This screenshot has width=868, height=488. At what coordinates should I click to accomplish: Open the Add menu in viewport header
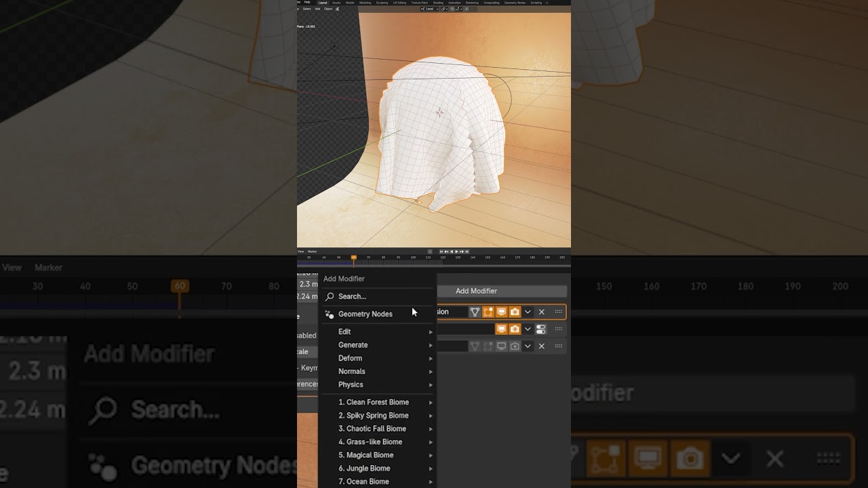317,9
